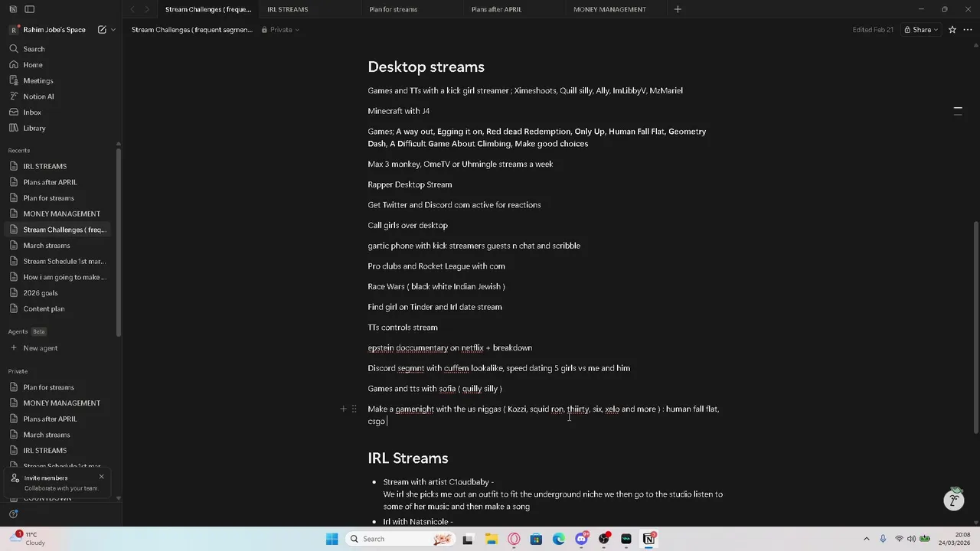
Task: Select the Stream Challenges tab
Action: pos(208,9)
